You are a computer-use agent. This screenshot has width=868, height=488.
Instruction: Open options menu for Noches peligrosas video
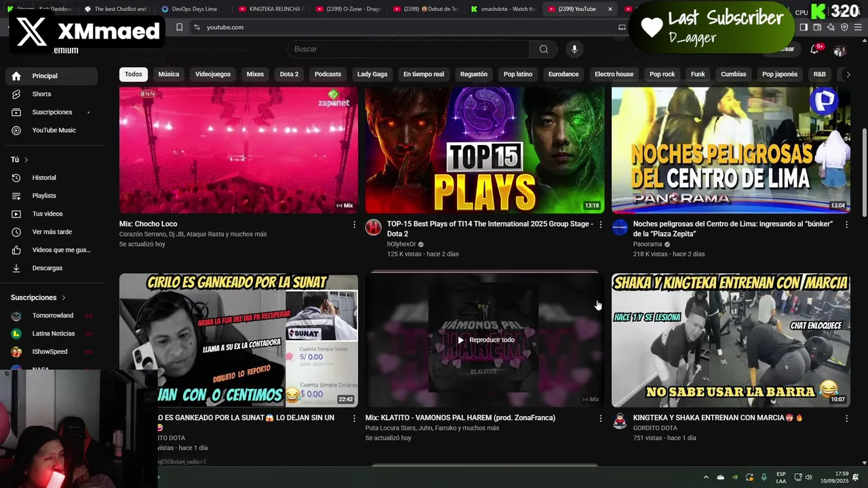tap(846, 224)
